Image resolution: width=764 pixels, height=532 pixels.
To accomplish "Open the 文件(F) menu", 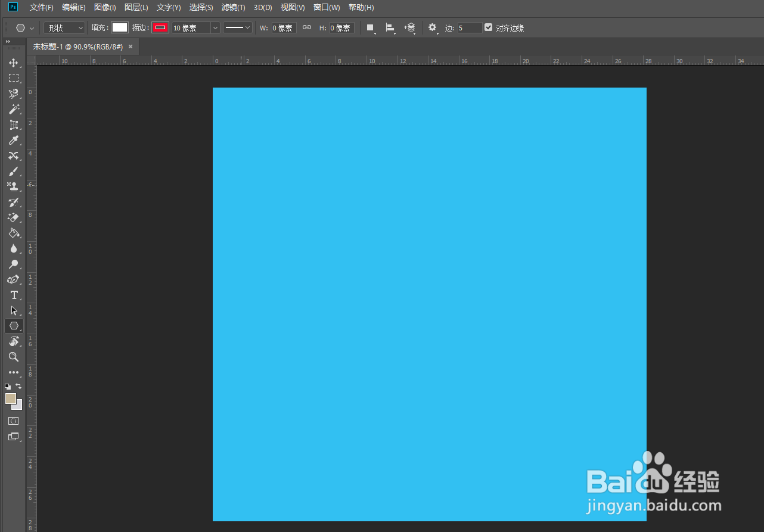I will tap(42, 7).
